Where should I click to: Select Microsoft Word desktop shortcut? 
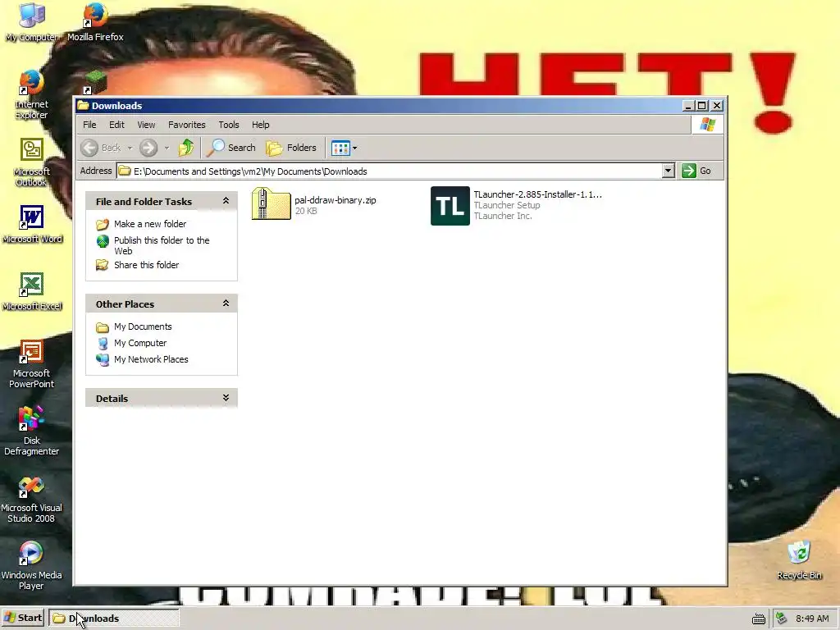(32, 224)
